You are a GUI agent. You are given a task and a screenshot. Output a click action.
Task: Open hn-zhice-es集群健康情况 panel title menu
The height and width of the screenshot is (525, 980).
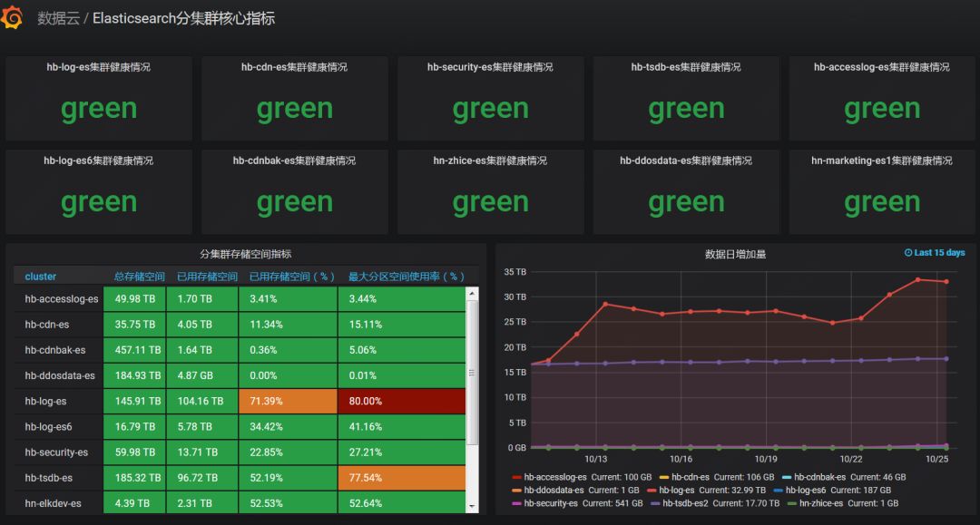[490, 160]
